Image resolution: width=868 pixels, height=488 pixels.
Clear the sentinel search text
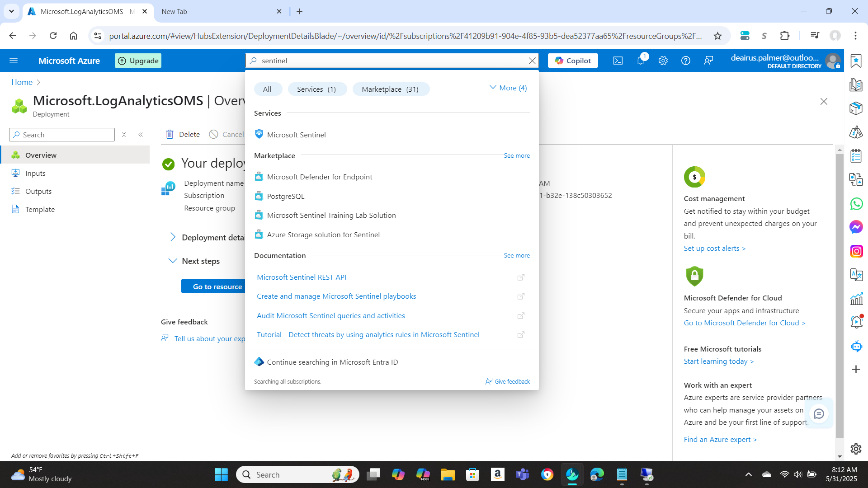coord(532,61)
